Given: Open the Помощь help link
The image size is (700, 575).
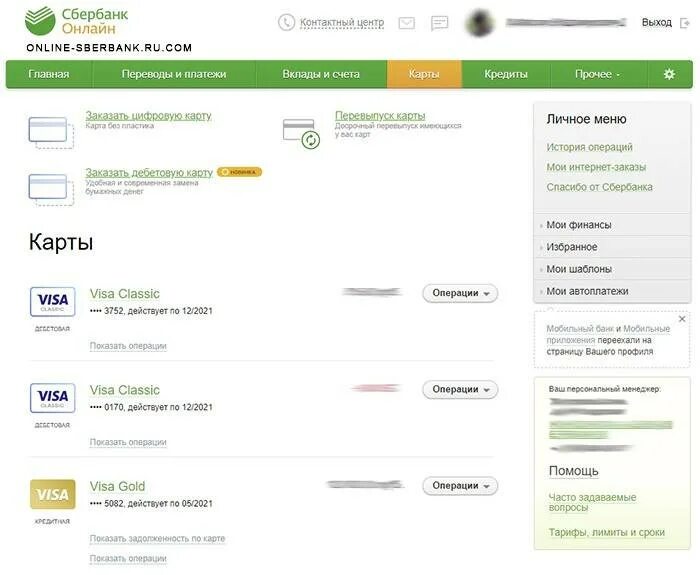Looking at the screenshot, I should click(573, 471).
